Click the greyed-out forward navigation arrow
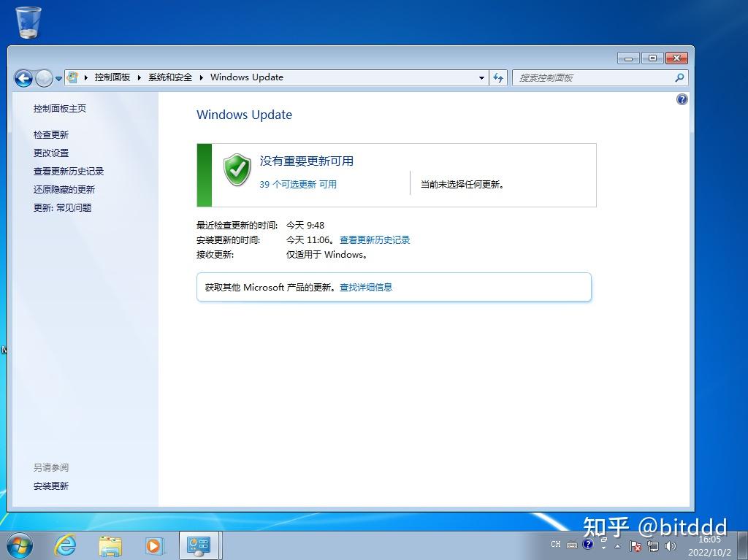Image resolution: width=748 pixels, height=560 pixels. coord(44,78)
